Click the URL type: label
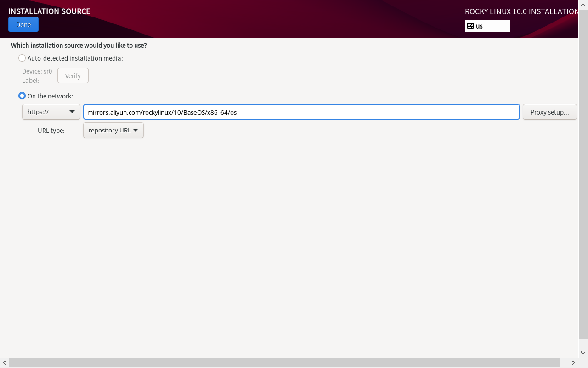Viewport: 588px width, 368px height. (x=51, y=131)
